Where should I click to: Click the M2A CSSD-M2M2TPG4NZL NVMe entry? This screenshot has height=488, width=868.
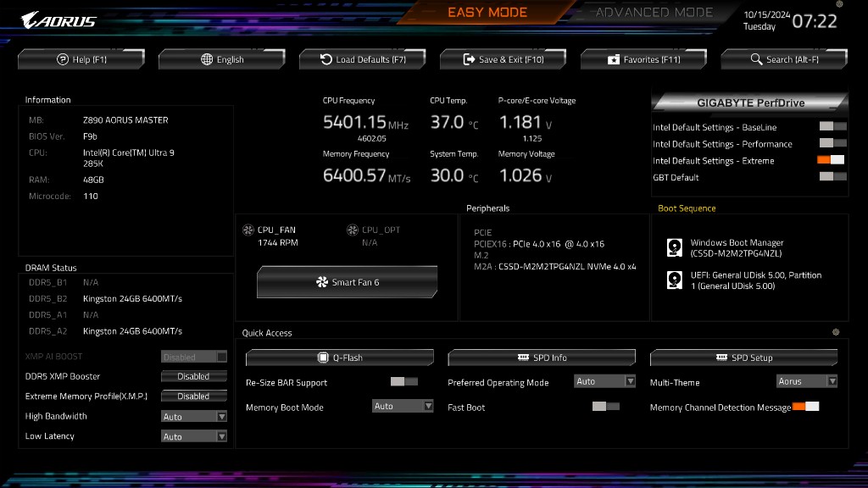554,267
